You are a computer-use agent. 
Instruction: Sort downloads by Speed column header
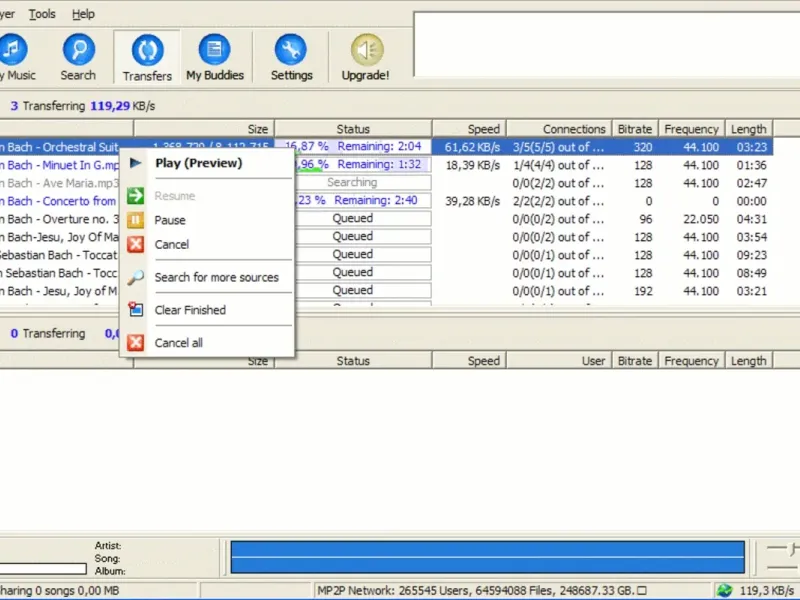tap(483, 129)
